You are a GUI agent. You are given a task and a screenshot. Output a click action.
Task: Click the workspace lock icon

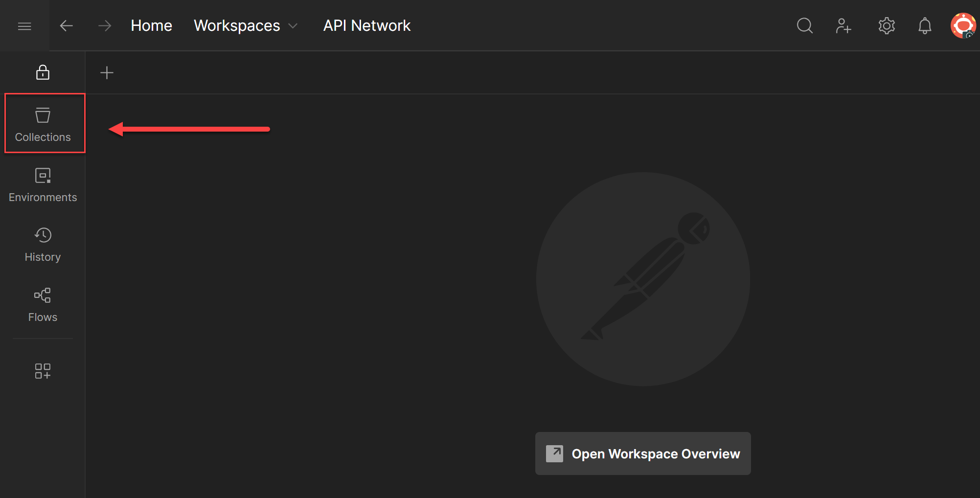tap(43, 72)
